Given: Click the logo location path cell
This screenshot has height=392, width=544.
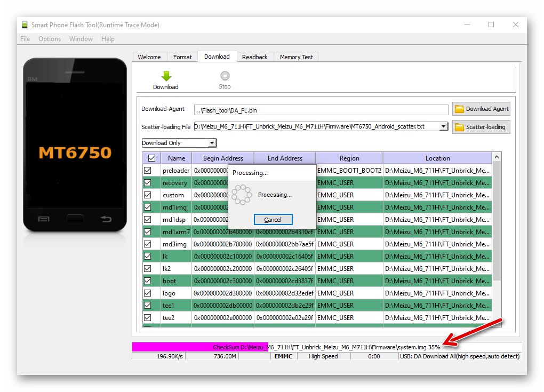Looking at the screenshot, I should 437,293.
